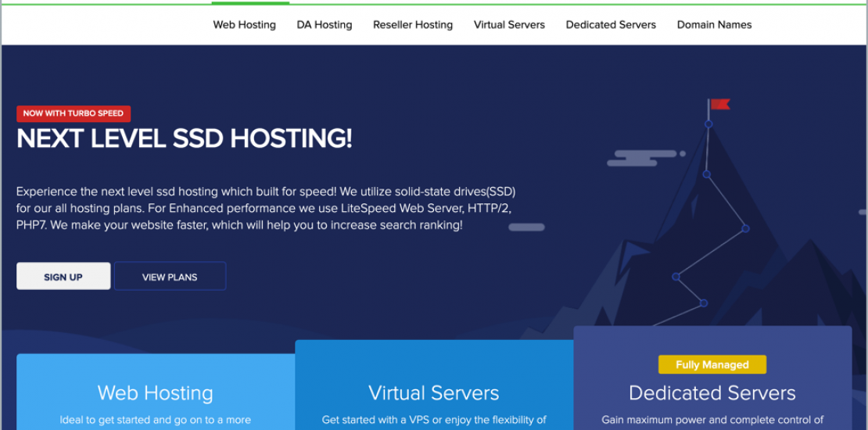Open the DA Hosting navigation item
The height and width of the screenshot is (430, 868).
(325, 25)
